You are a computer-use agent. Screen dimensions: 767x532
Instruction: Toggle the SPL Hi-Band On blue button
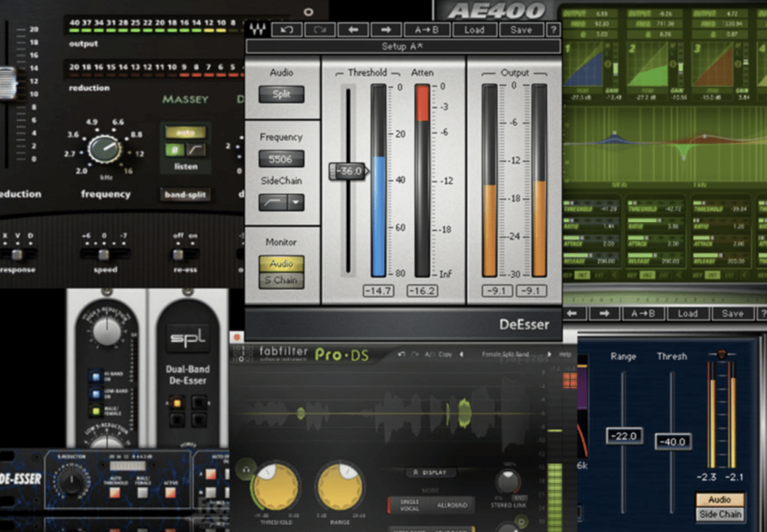[96, 376]
